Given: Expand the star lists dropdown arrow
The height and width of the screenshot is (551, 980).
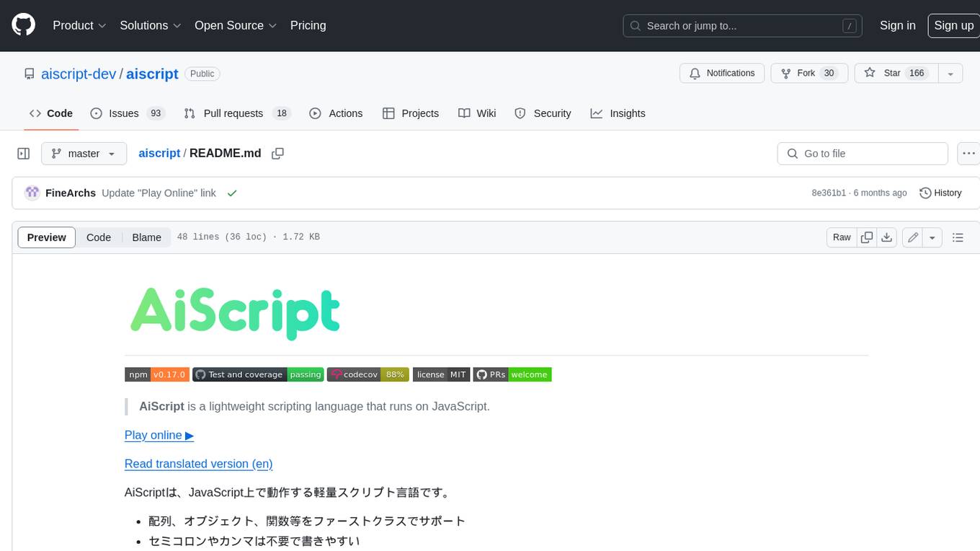Looking at the screenshot, I should 950,73.
